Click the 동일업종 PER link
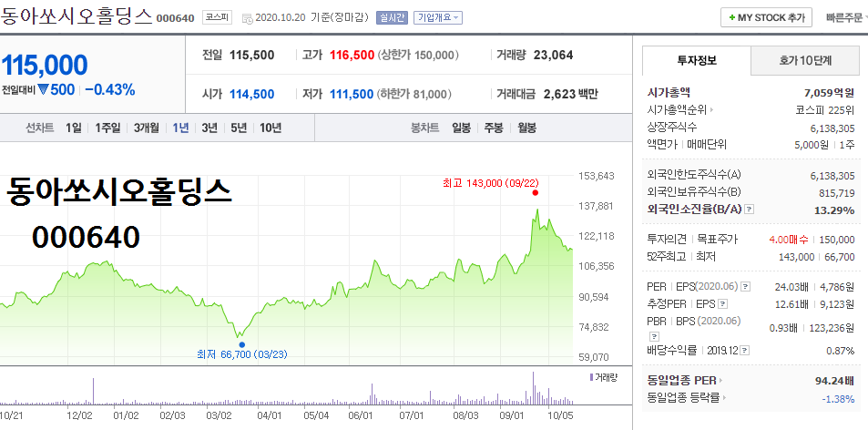This screenshot has height=430, width=868. (681, 381)
